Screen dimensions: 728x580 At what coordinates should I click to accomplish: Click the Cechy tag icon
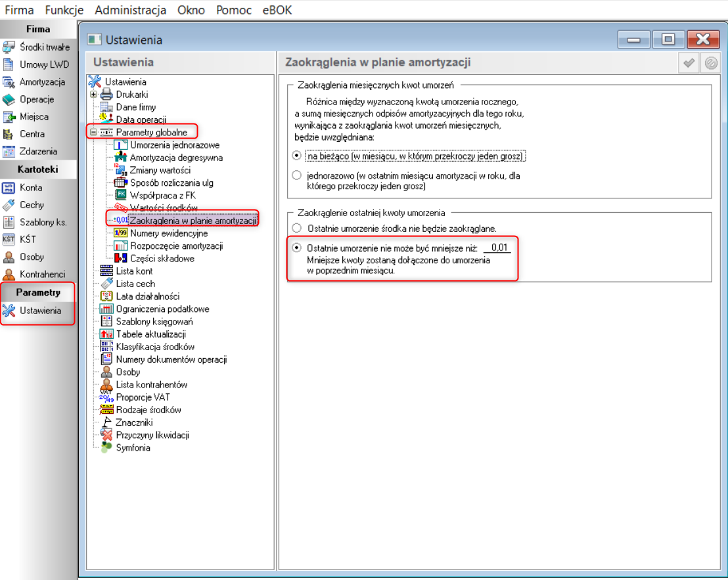(x=9, y=205)
